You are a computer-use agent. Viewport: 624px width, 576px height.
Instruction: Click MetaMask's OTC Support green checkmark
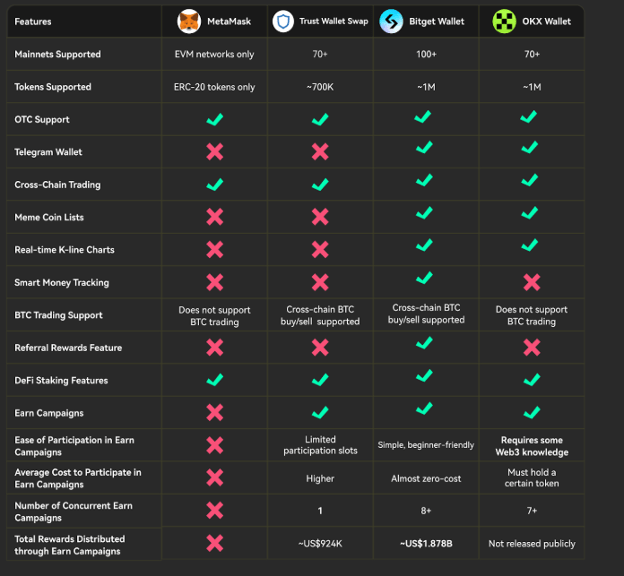214,120
